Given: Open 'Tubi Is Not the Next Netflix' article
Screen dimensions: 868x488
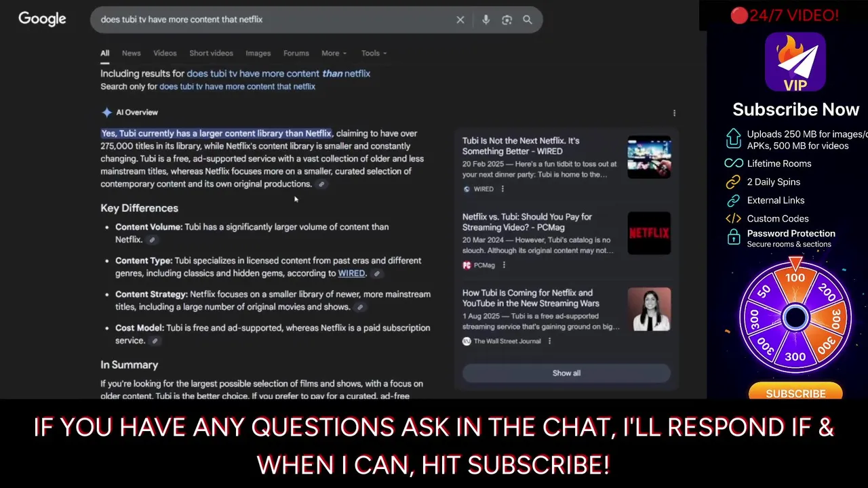Looking at the screenshot, I should [521, 146].
